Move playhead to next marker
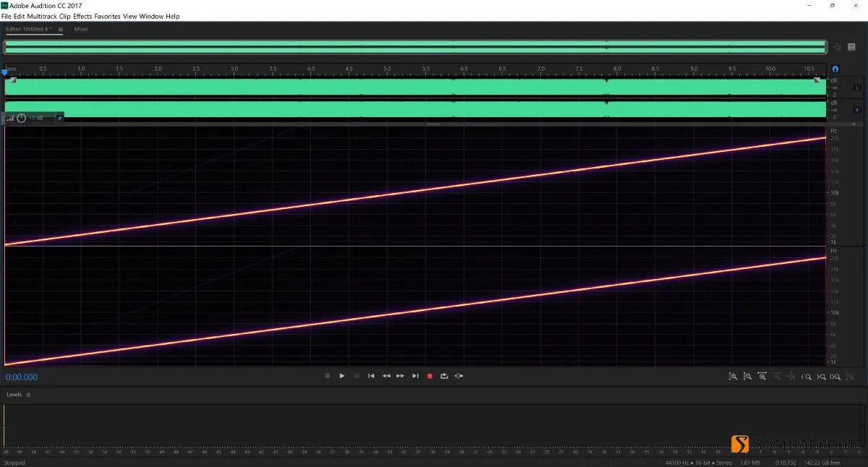Screen dimensions: 868x467 (415, 376)
